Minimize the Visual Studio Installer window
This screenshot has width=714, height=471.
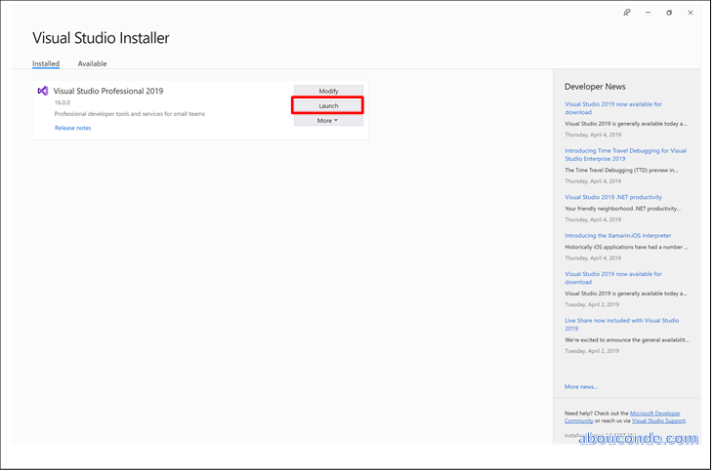click(648, 13)
